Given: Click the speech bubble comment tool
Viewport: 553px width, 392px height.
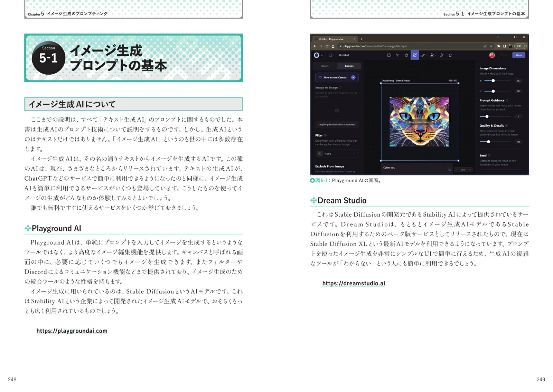Looking at the screenshot, I should (x=450, y=55).
